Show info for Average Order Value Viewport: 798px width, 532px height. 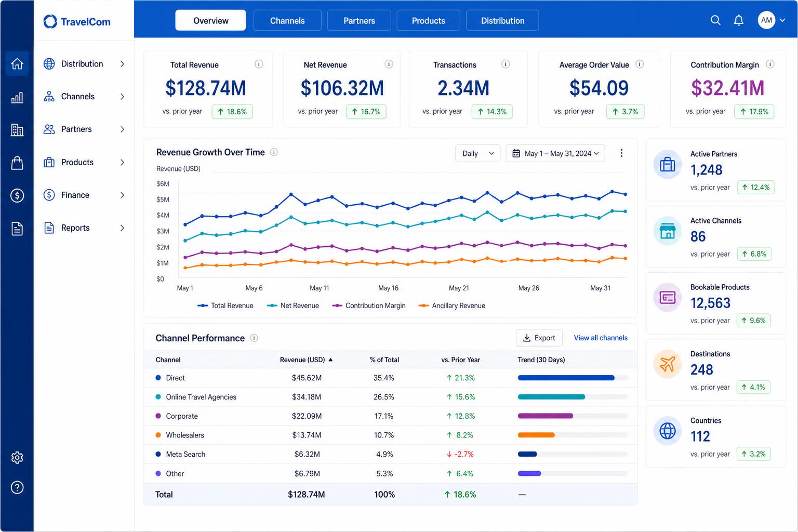point(640,64)
